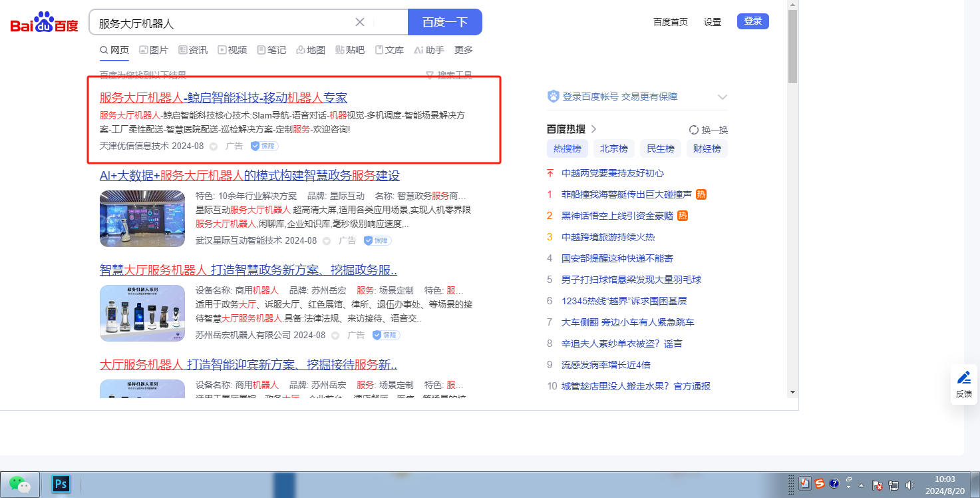The image size is (980, 498).
Task: Open the 笔记 tab
Action: (x=271, y=50)
